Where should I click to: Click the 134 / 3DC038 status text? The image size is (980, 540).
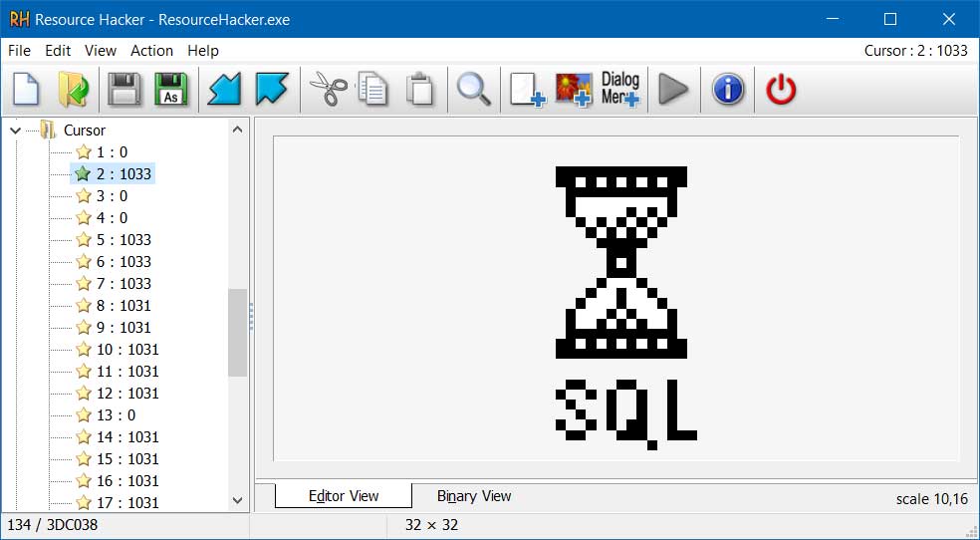pyautogui.click(x=53, y=524)
